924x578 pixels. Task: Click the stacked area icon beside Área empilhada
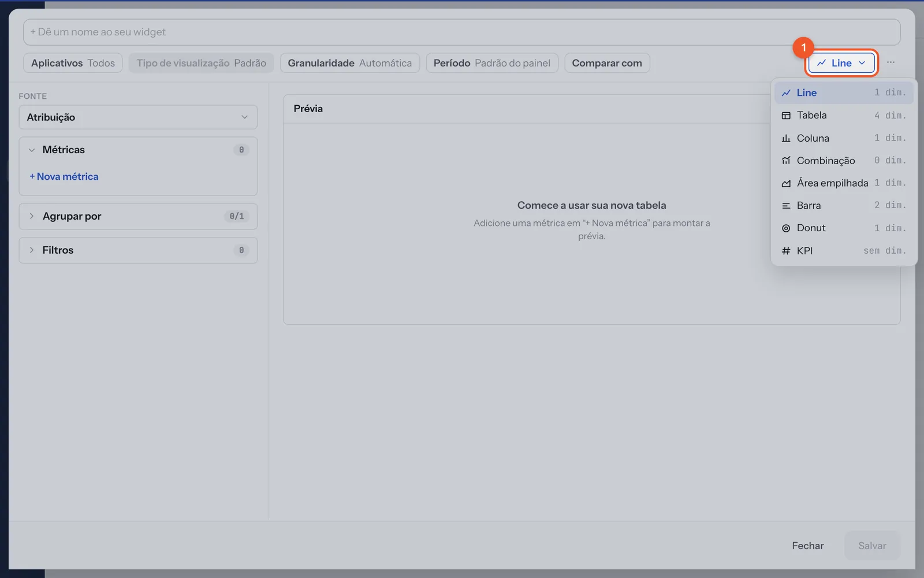point(786,183)
